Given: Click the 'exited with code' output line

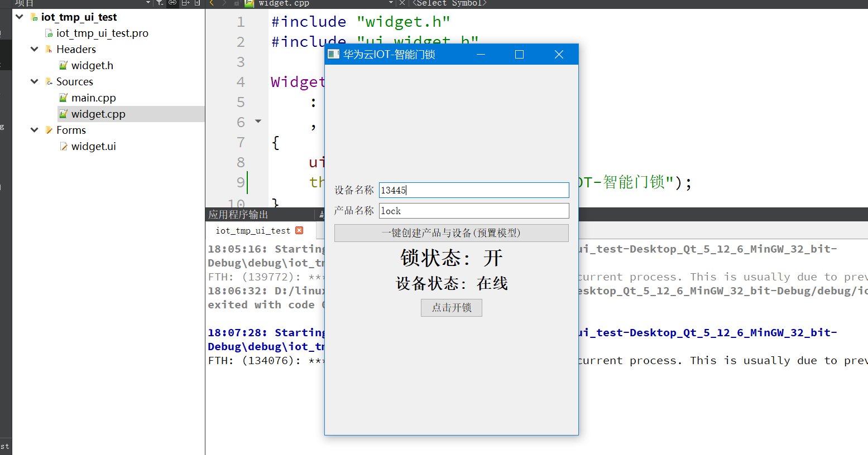Looking at the screenshot, I should coord(267,305).
